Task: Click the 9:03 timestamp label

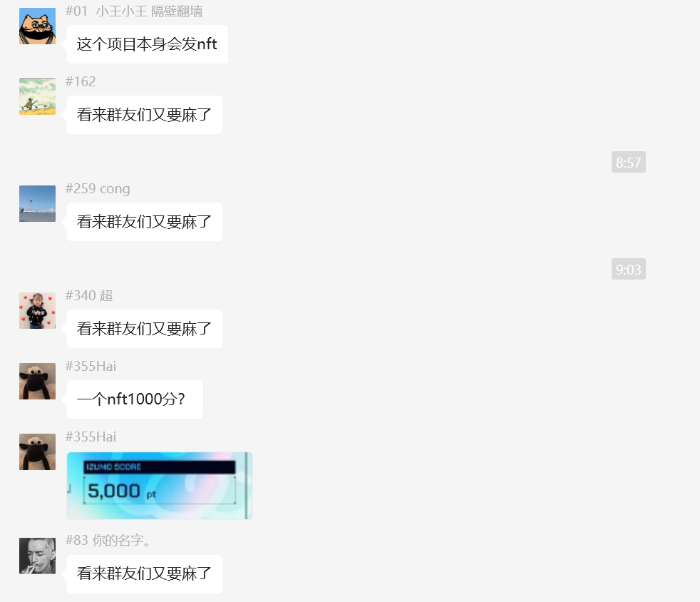Action: [629, 270]
